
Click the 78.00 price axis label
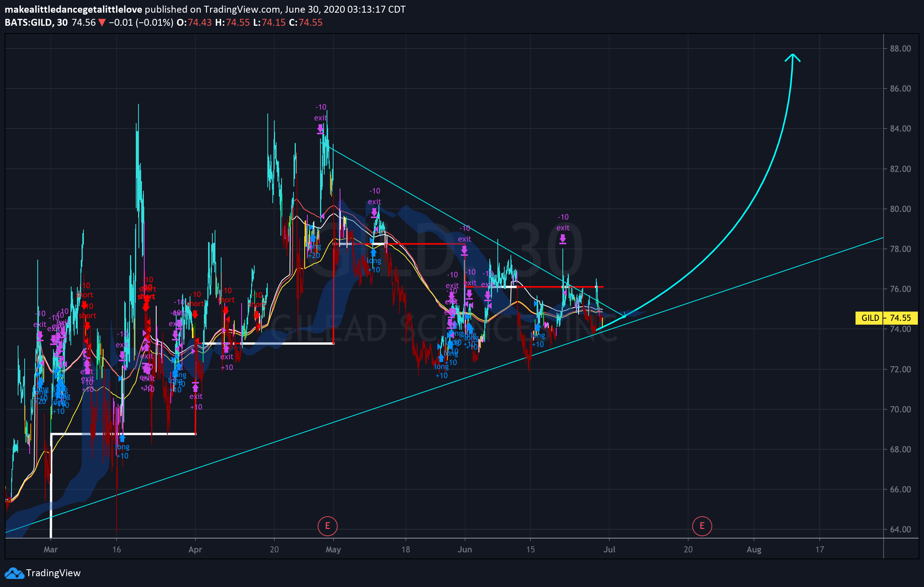click(900, 249)
